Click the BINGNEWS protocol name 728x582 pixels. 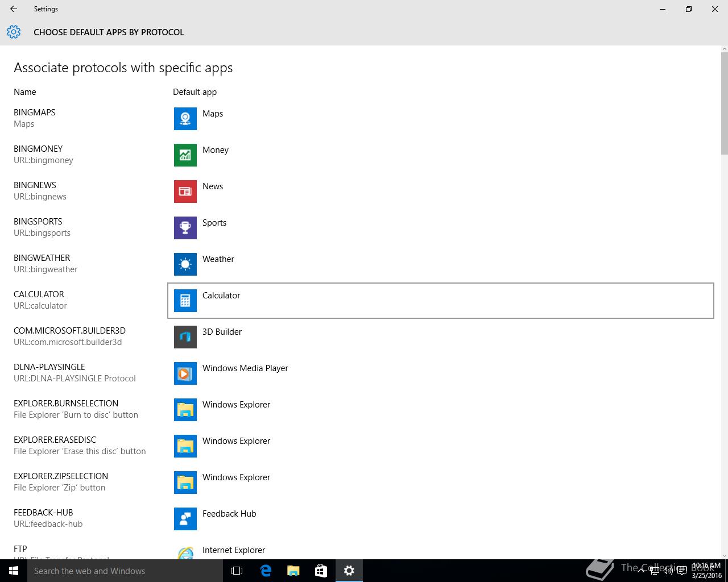pyautogui.click(x=35, y=185)
